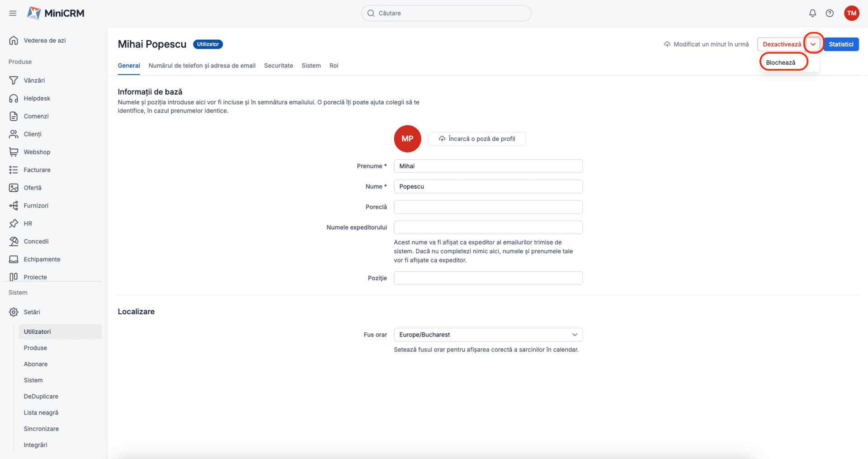Screen dimensions: 868x459
Task: Open Vânzări funnel icon in sidebar
Action: tap(14, 80)
